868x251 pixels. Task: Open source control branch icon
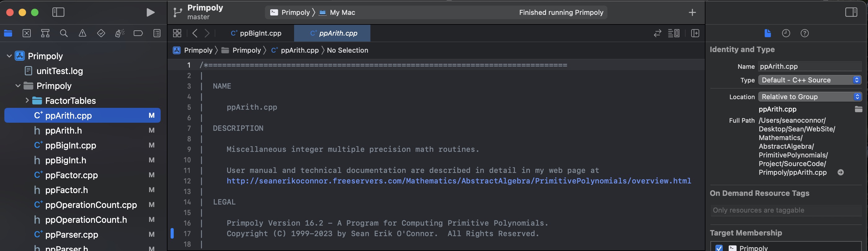tap(177, 13)
